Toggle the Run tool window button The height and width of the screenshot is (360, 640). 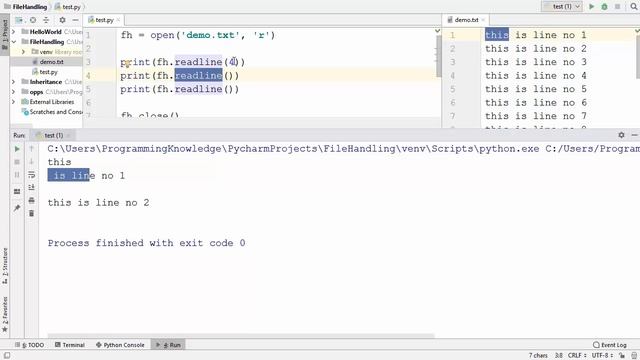click(x=168, y=345)
